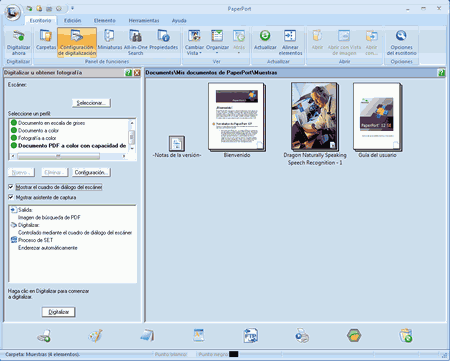Viewport: 450px width, 361px height.
Task: Click the fourth quick access toolbar icon
Action: pyautogui.click(x=59, y=8)
